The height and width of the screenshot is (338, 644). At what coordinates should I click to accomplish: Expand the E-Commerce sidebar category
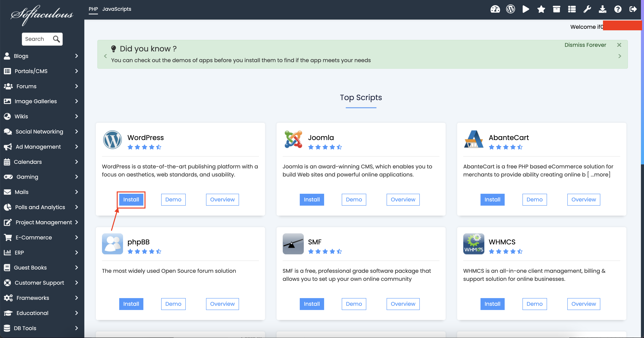tap(41, 237)
